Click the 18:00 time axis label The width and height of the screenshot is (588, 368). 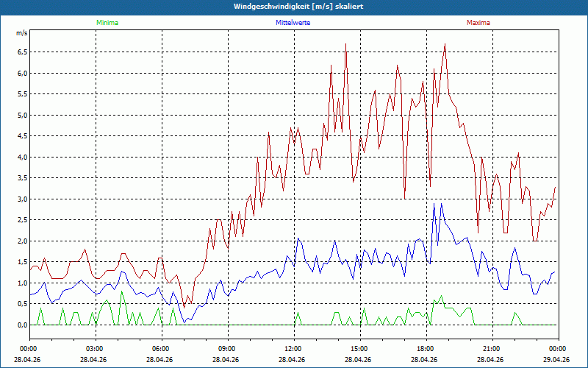click(426, 349)
